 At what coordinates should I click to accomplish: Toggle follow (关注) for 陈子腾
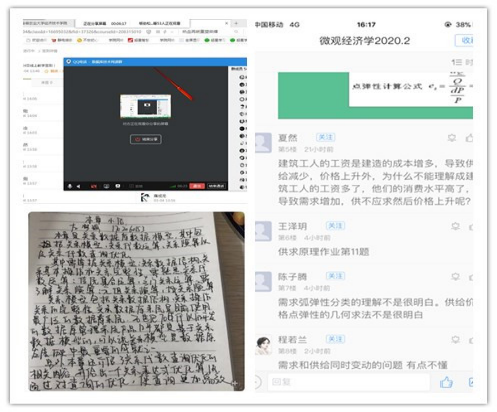(x=335, y=276)
